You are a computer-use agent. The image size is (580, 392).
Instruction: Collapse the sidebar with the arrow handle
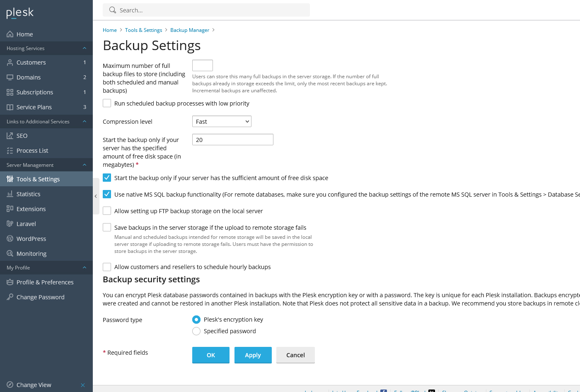pos(96,196)
